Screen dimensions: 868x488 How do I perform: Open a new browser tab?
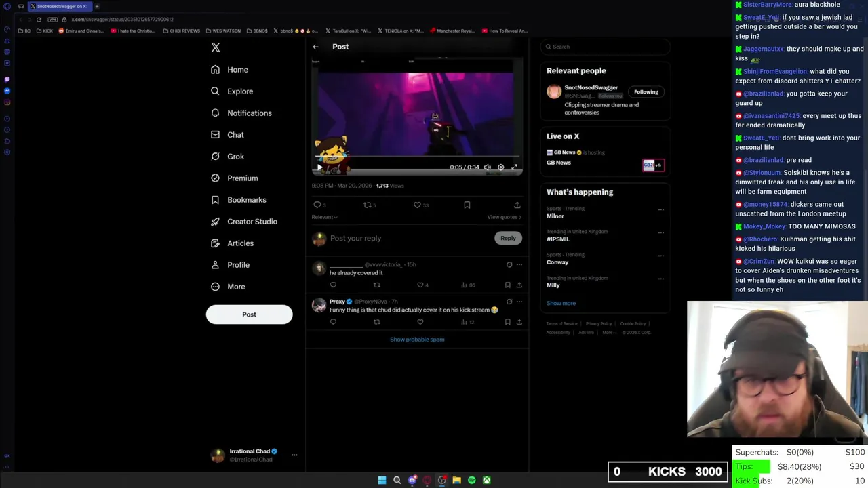[x=96, y=6]
